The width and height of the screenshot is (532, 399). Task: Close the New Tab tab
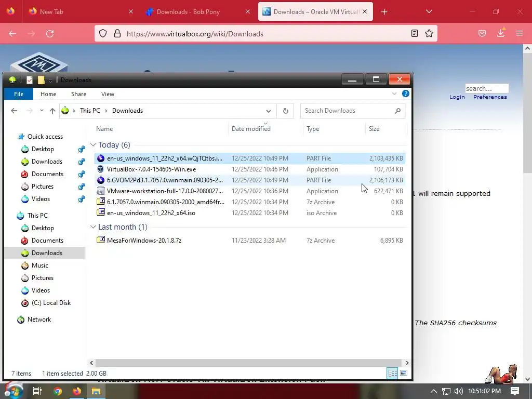(x=131, y=11)
